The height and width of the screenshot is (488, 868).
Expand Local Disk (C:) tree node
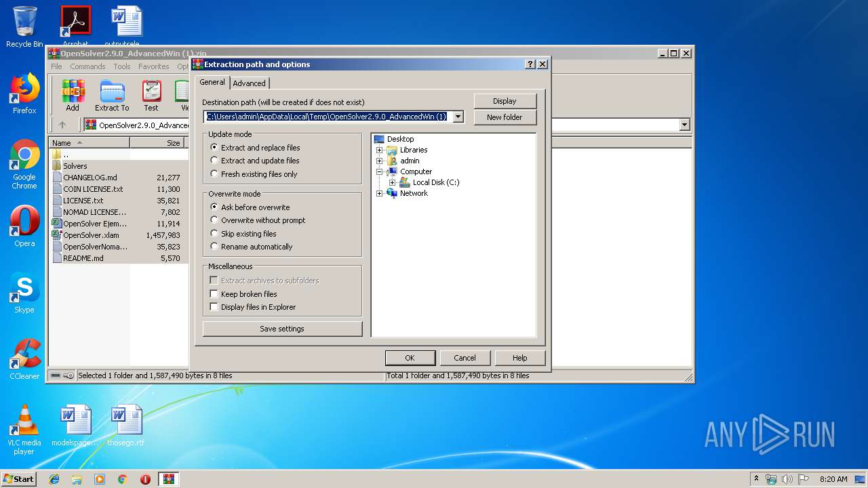click(x=392, y=182)
